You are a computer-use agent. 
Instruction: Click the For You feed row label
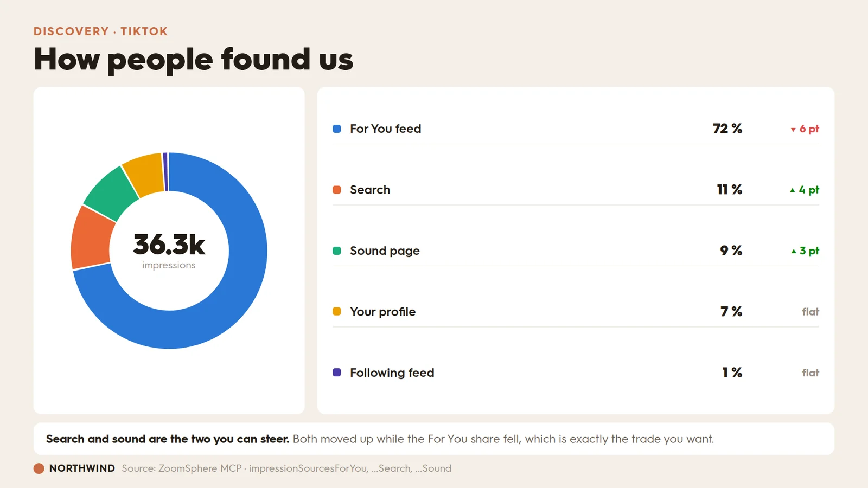click(385, 129)
